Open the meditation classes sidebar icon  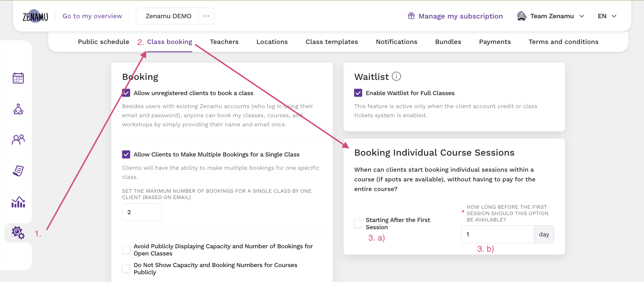tap(18, 109)
